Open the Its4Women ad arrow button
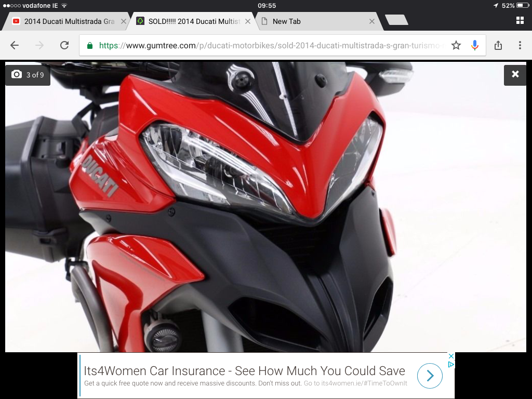The height and width of the screenshot is (399, 532). [430, 376]
